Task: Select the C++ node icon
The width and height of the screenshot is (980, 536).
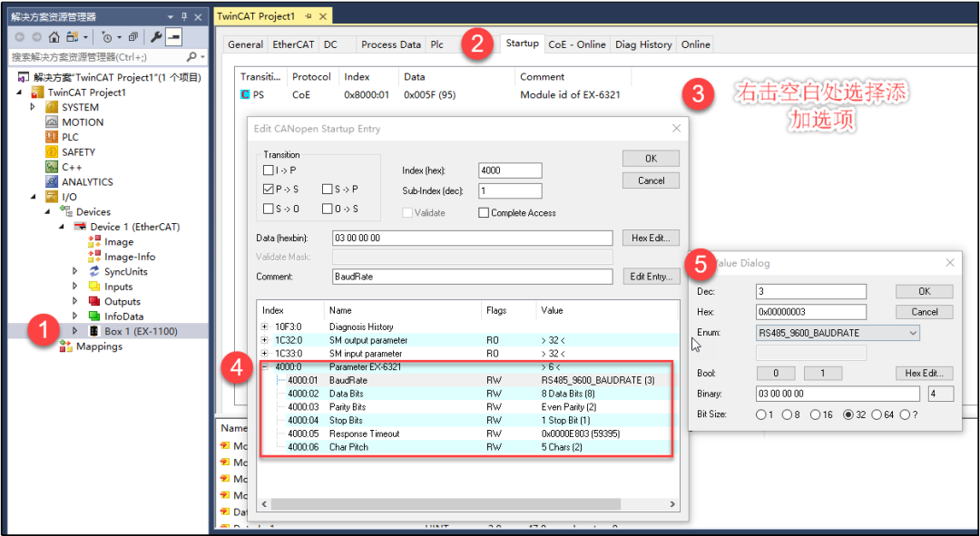Action: (x=52, y=168)
